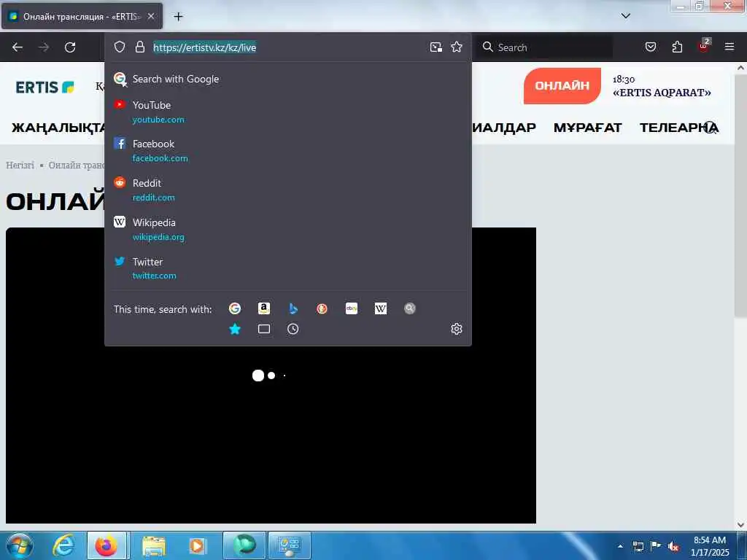The height and width of the screenshot is (560, 747).
Task: Choose the YouTube suggestion row
Action: 287,112
